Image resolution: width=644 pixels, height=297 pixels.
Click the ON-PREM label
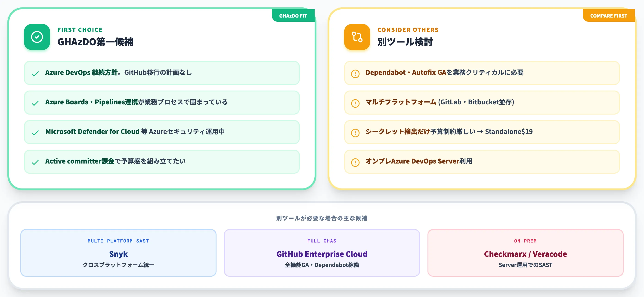point(525,241)
